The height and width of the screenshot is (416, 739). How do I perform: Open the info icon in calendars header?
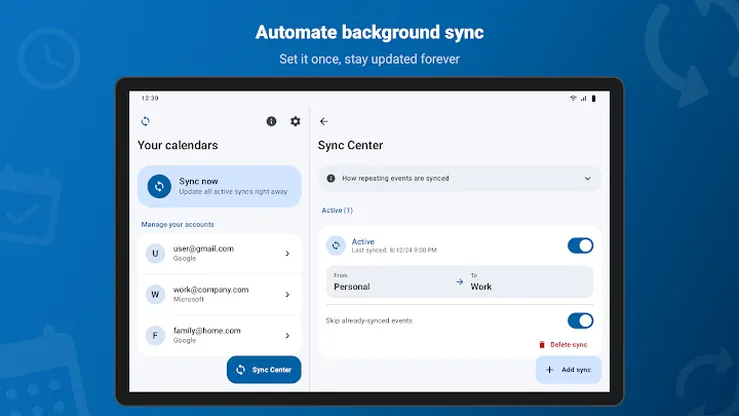pos(271,122)
